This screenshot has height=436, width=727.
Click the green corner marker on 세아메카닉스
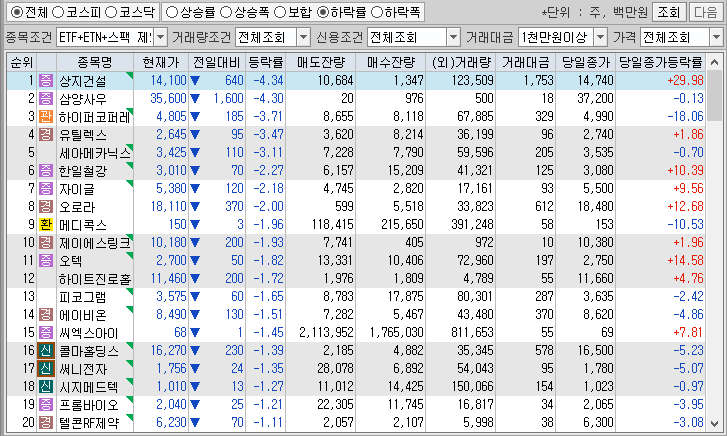coord(130,147)
